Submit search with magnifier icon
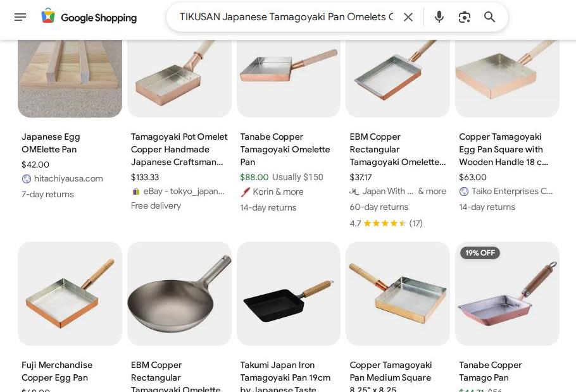This screenshot has width=576, height=392. tap(489, 17)
